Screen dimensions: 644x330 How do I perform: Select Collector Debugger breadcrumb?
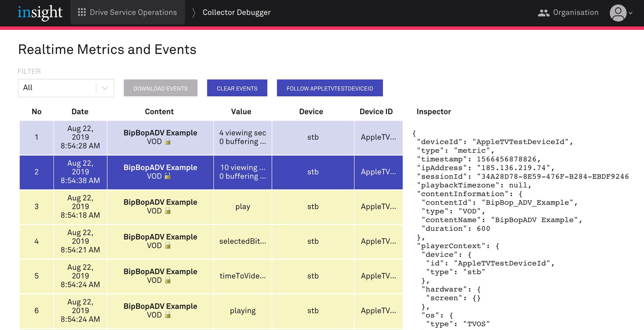click(237, 12)
